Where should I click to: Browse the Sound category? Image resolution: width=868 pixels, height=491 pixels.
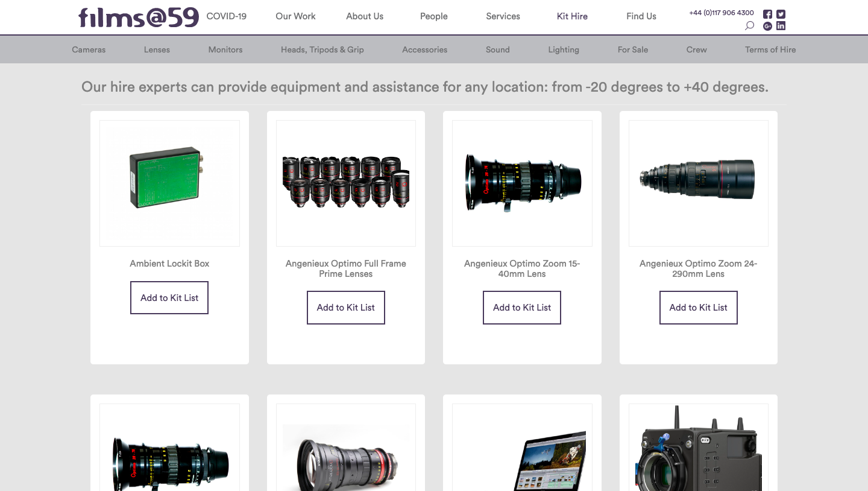[x=498, y=49]
